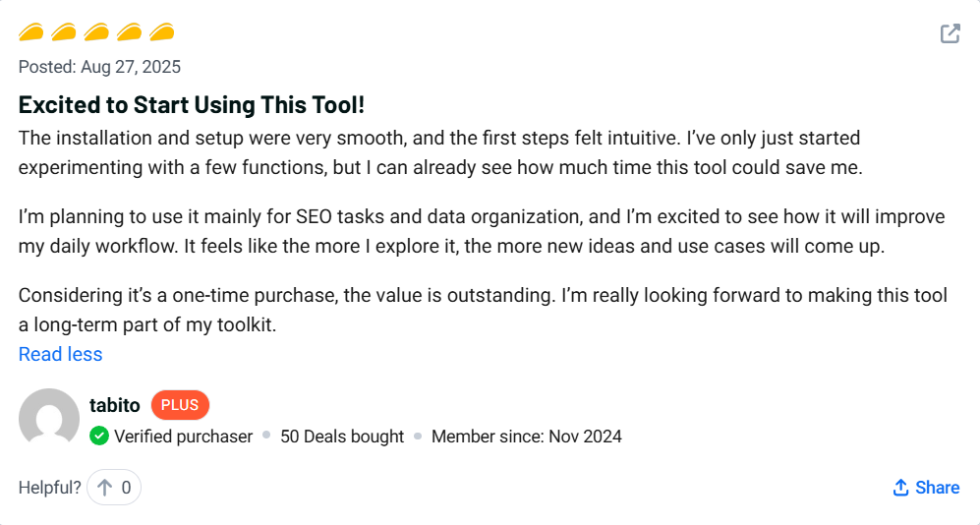Viewport: 980px width, 525px height.
Task: Open the review via external link icon
Action: (x=950, y=34)
